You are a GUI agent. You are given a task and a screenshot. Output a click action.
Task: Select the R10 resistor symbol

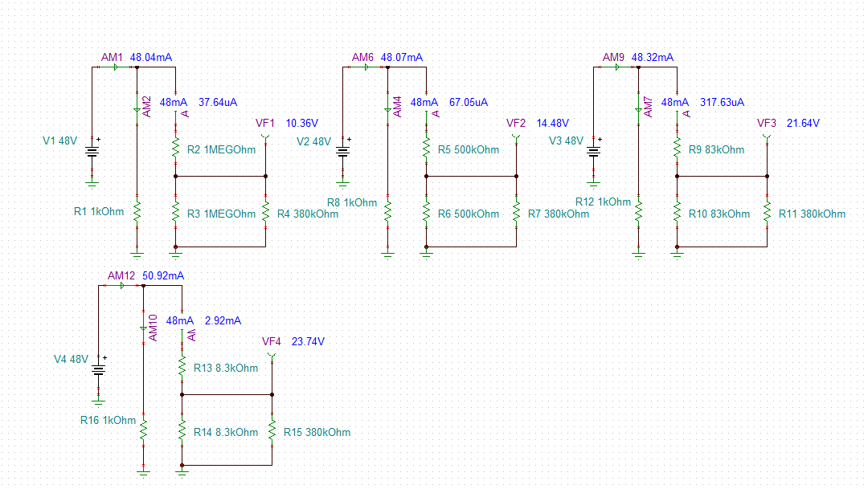pos(677,211)
